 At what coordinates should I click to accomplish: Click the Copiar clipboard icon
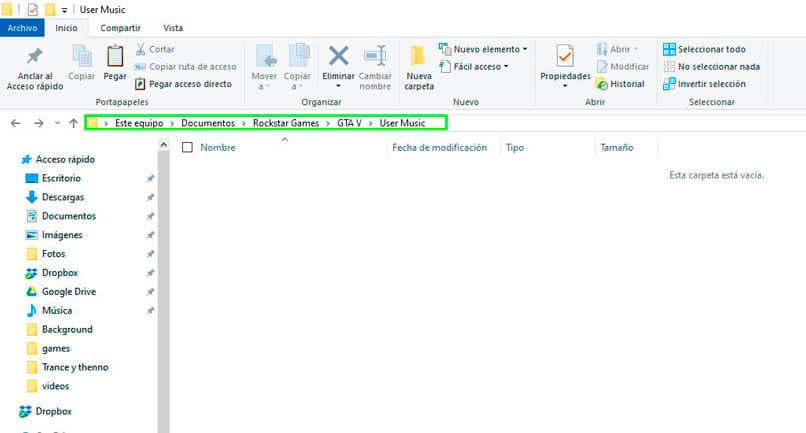(x=82, y=56)
